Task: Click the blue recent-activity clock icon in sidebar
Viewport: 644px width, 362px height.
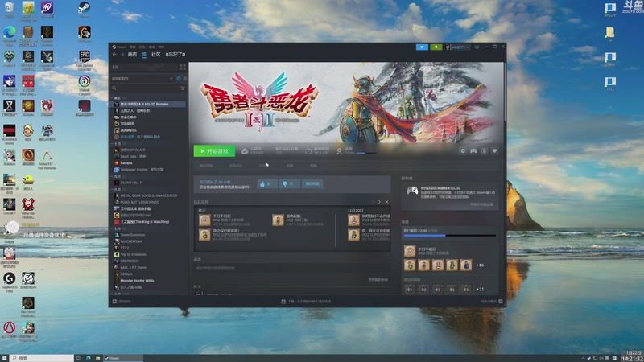Action: coord(179,78)
